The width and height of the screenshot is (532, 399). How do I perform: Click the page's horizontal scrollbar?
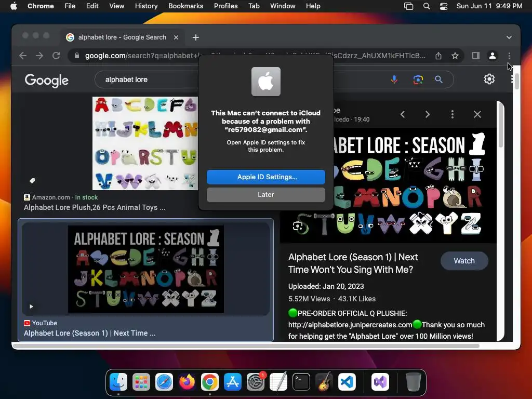[246, 346]
